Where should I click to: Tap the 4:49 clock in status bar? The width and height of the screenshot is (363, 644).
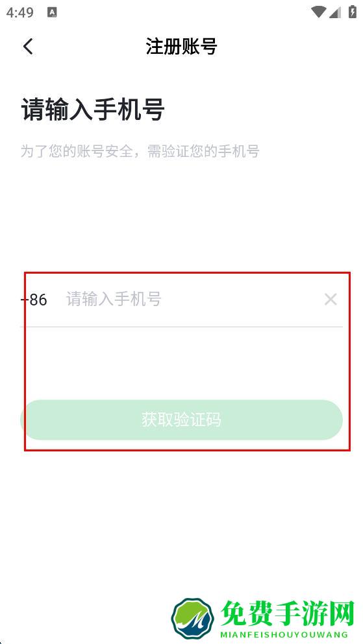coord(19,12)
